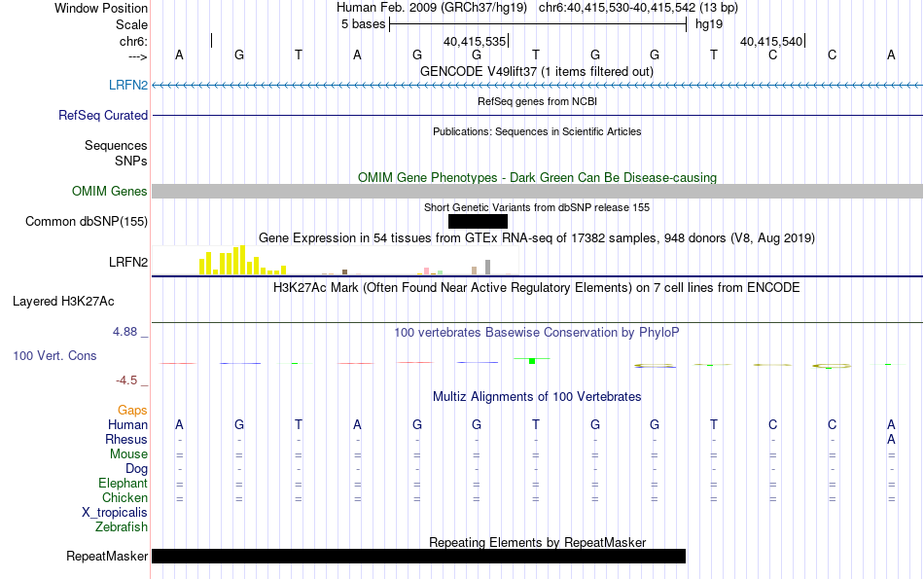Open the Publications: Sequences in Scientific Articles title
Image resolution: width=924 pixels, height=579 pixels.
(537, 131)
